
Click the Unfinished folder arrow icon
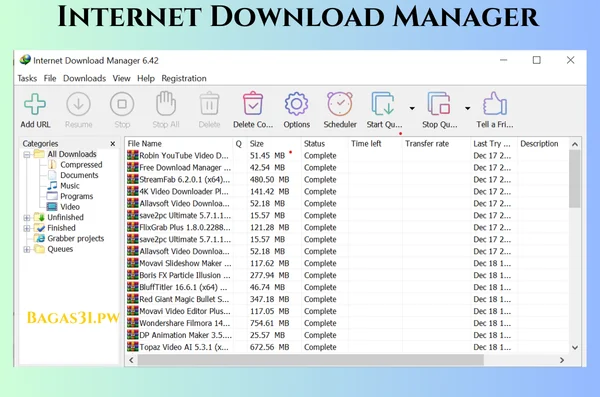(x=39, y=217)
